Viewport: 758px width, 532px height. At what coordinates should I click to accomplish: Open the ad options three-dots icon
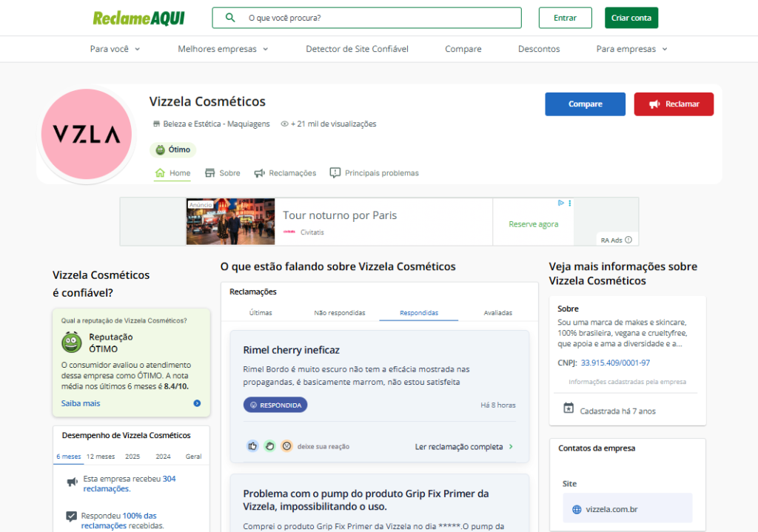pyautogui.click(x=570, y=203)
